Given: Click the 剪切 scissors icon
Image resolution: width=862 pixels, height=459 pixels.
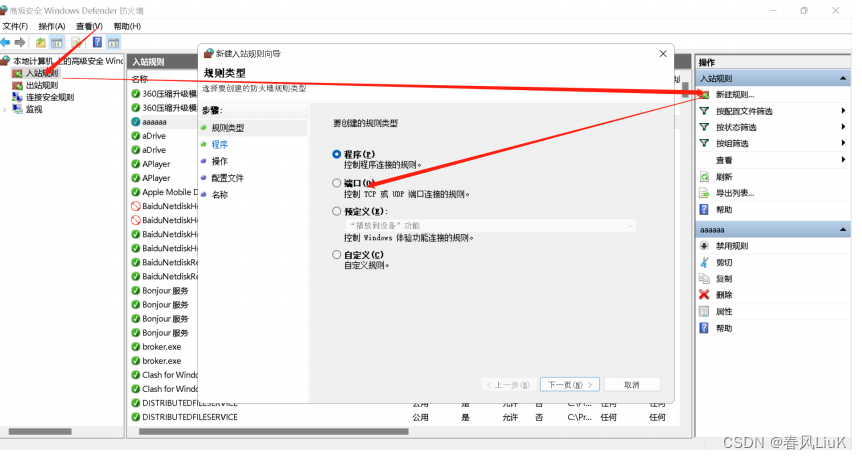Looking at the screenshot, I should (704, 262).
